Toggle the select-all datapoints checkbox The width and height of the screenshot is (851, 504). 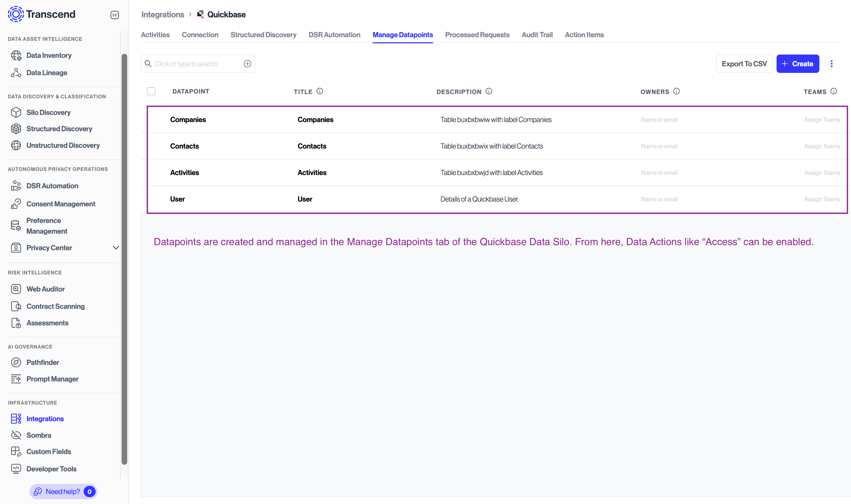click(x=151, y=91)
